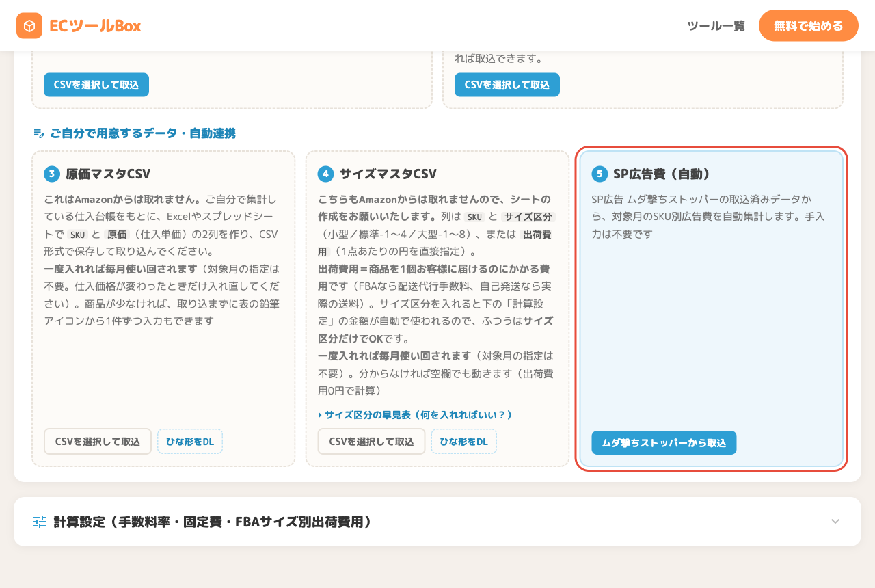Click the ECツールBox cube logo icon

click(x=29, y=26)
